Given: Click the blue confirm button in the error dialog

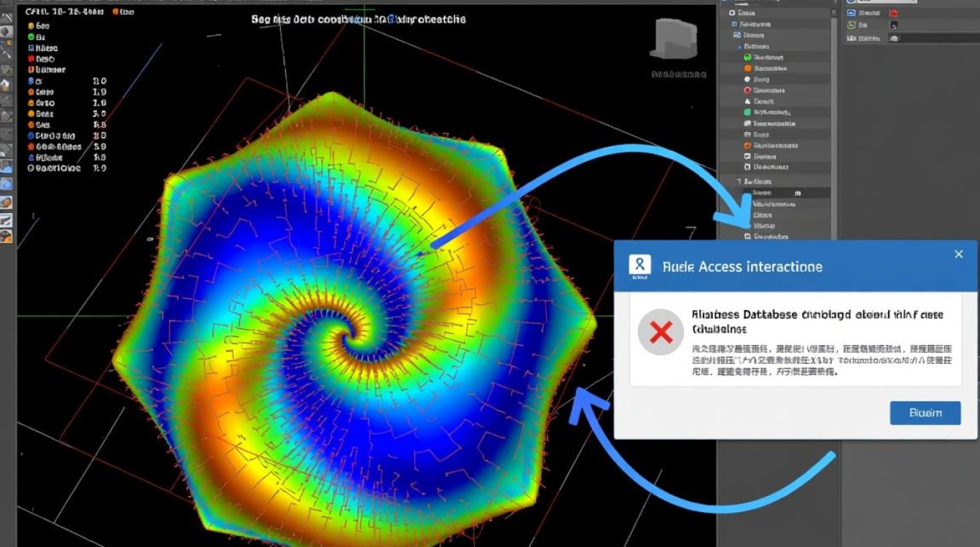Looking at the screenshot, I should 925,413.
